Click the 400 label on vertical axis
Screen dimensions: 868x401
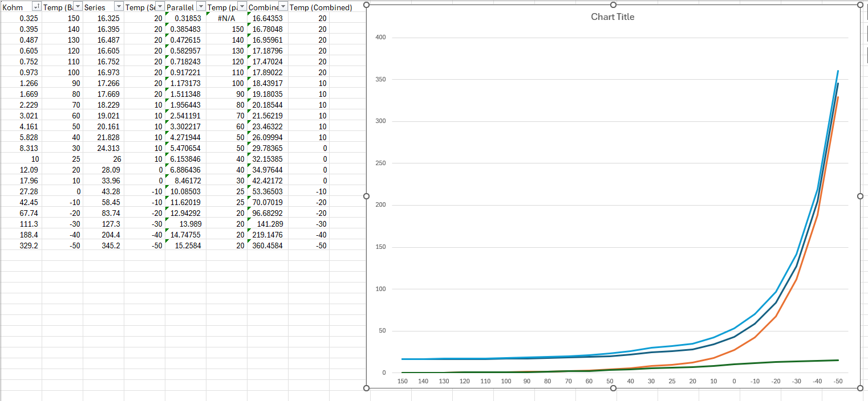point(380,38)
